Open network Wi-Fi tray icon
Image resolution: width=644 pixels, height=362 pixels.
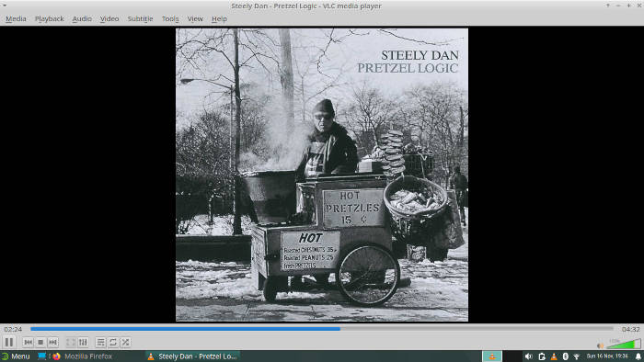(x=577, y=356)
